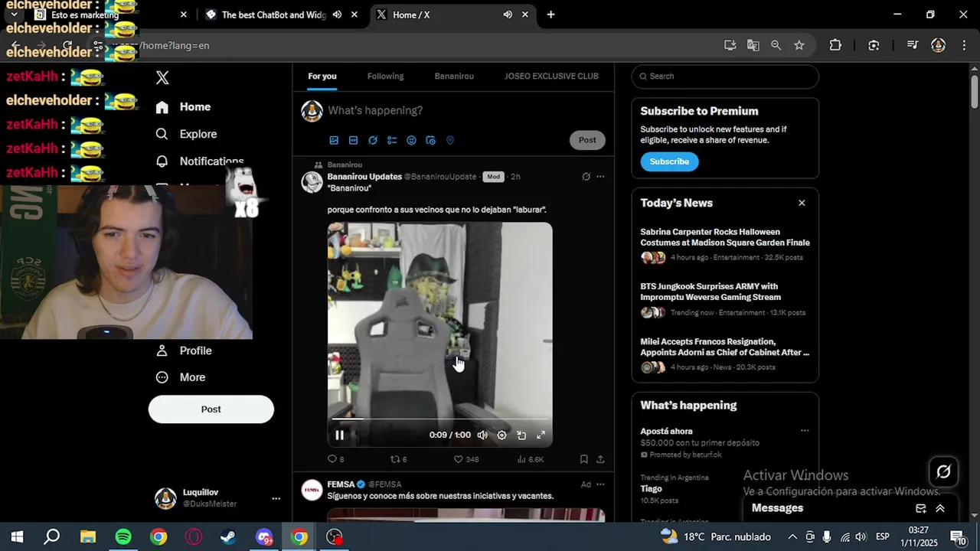The height and width of the screenshot is (551, 980).
Task: Show hidden system tray icons
Action: [x=792, y=537]
